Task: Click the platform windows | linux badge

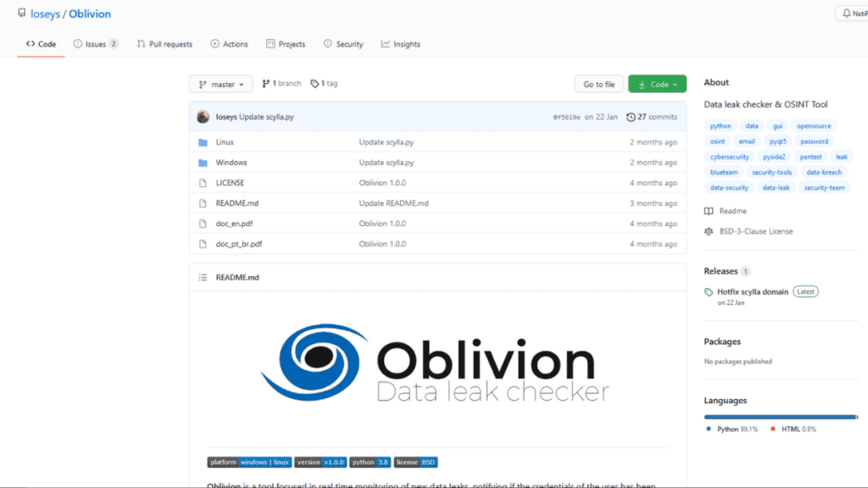Action: (250, 462)
